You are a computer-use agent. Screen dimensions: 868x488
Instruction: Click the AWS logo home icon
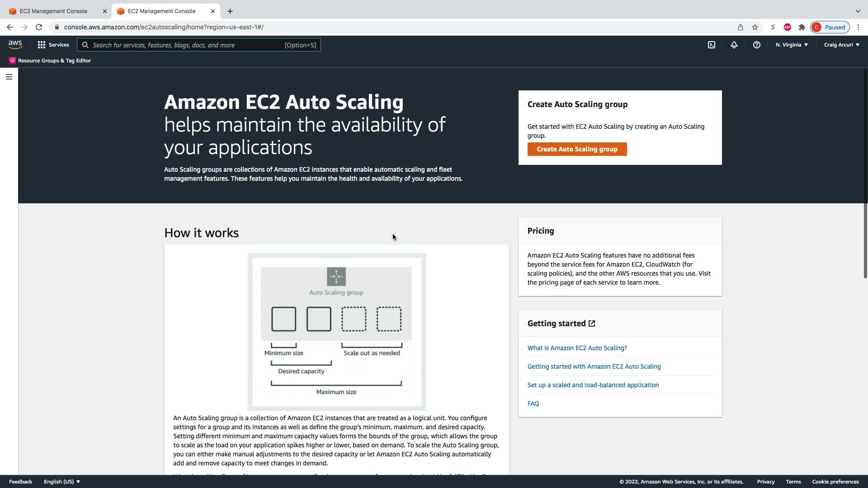[15, 45]
